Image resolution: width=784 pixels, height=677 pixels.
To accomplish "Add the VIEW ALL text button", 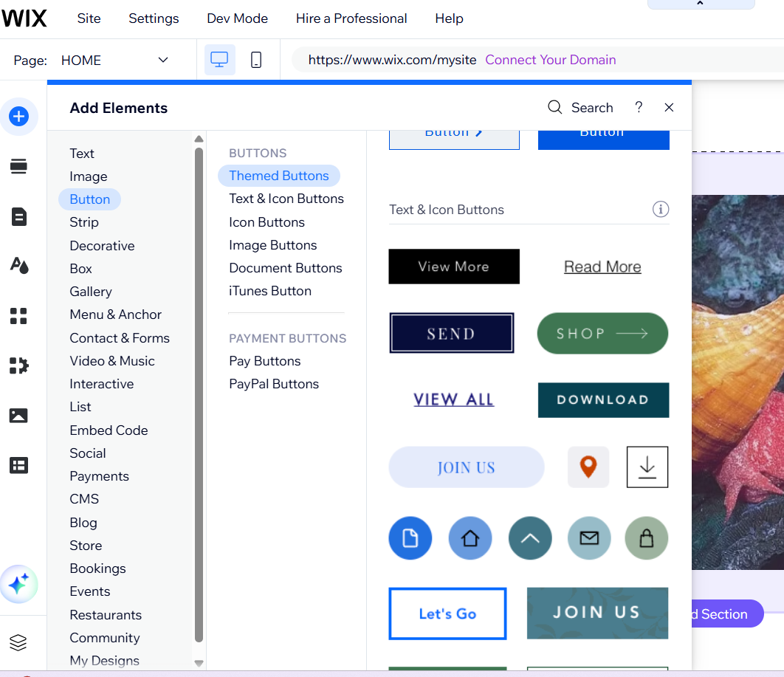I will 454,399.
